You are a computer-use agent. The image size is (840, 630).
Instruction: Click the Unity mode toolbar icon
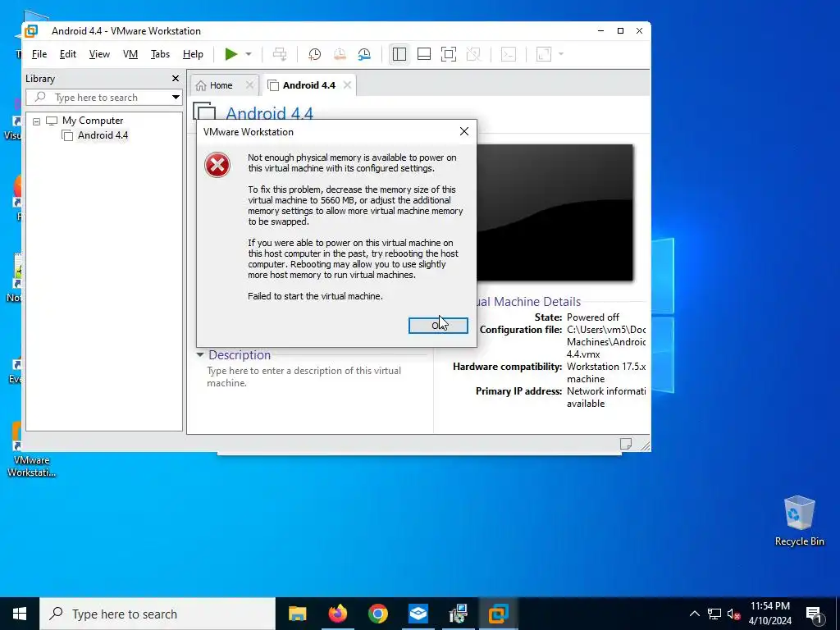point(473,54)
